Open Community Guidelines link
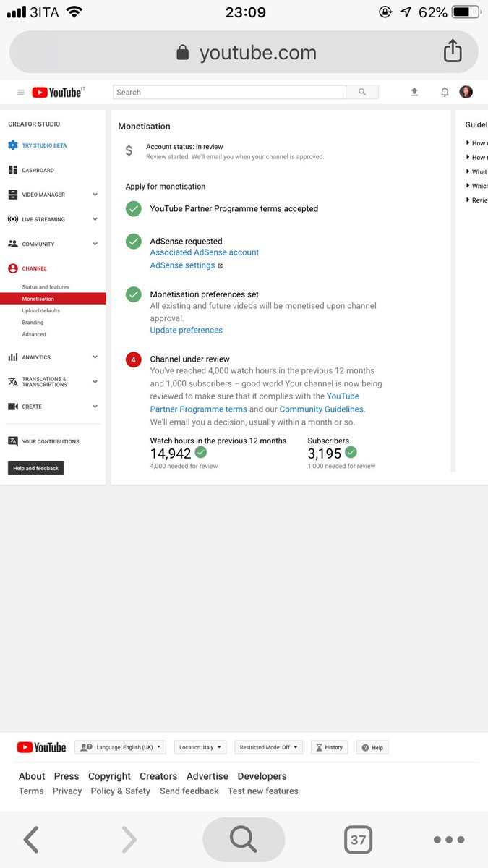 322,409
